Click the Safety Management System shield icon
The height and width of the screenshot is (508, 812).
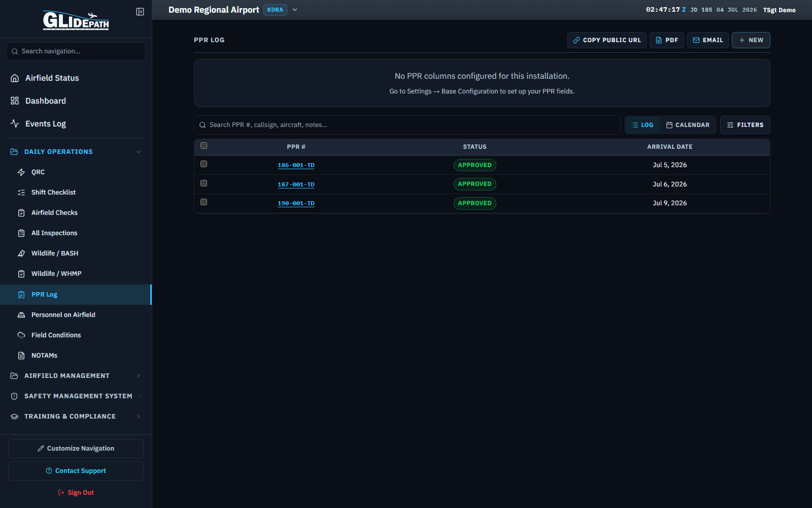coord(14,396)
